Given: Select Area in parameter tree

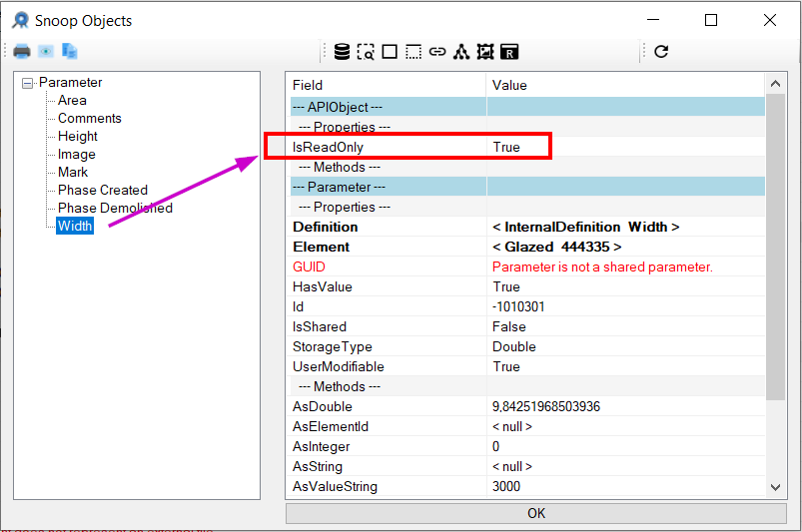Looking at the screenshot, I should pos(72,100).
